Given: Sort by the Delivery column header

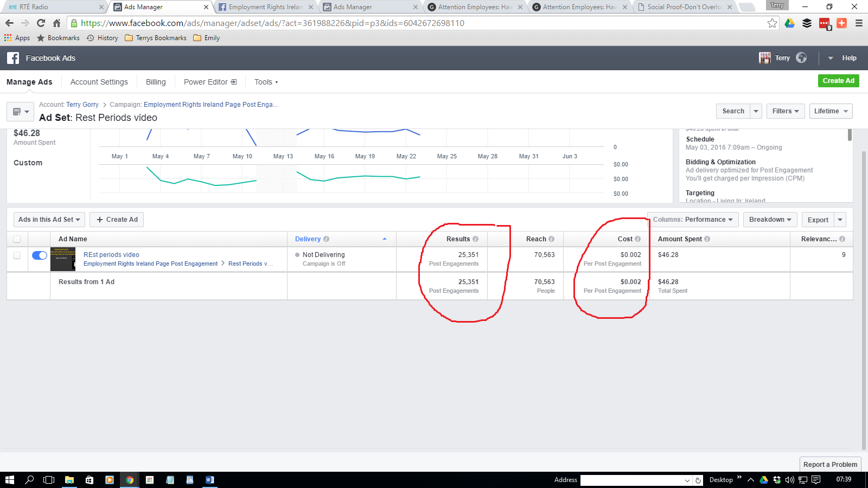Looking at the screenshot, I should coord(308,239).
